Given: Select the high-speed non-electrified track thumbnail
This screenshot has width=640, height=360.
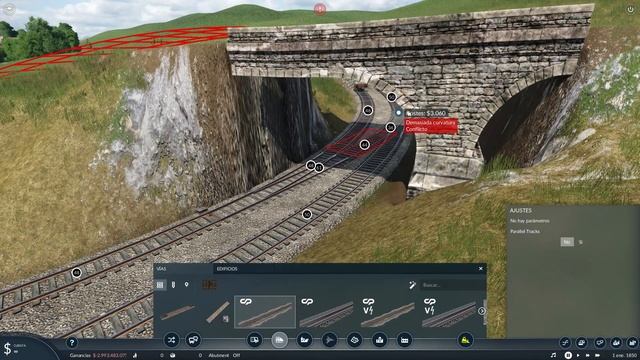Looking at the screenshot, I should tap(326, 312).
